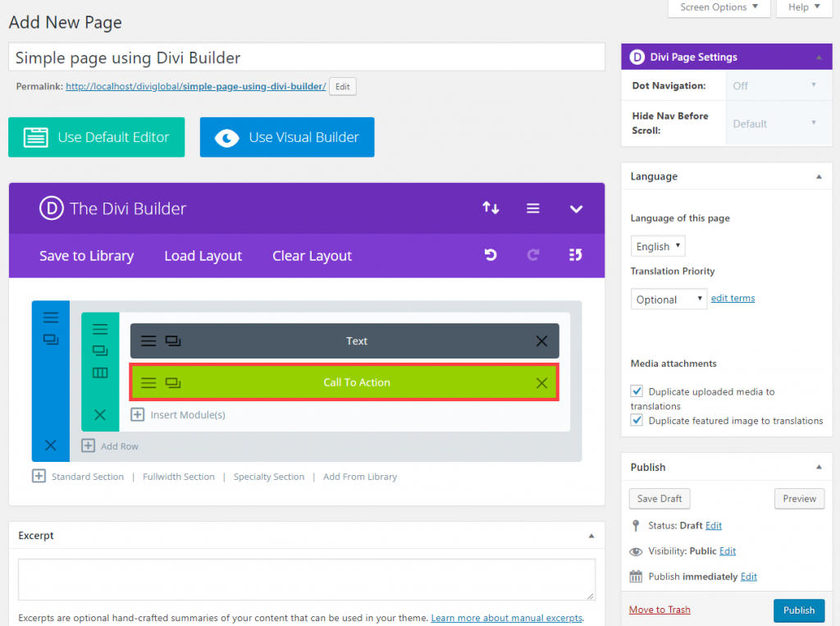Click Clear Layout
This screenshot has height=626, width=840.
point(313,256)
